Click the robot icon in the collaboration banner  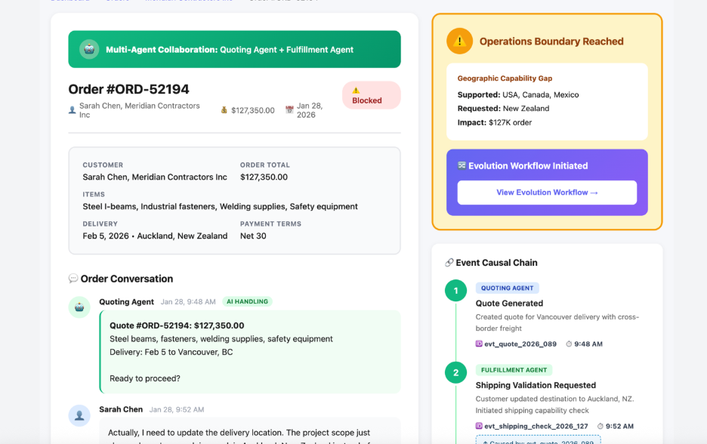click(x=89, y=49)
